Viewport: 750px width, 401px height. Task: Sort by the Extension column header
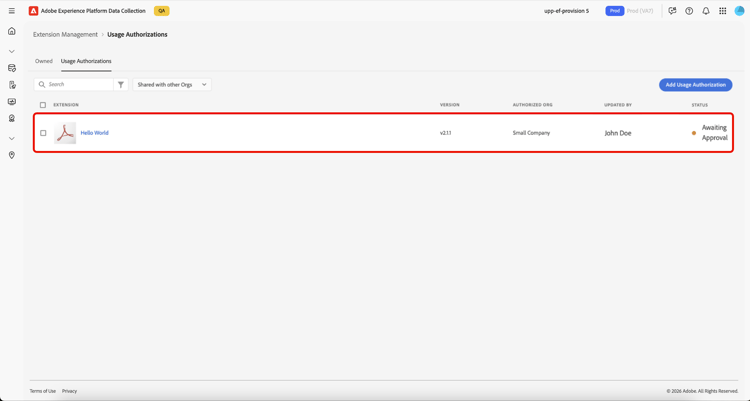pyautogui.click(x=66, y=105)
